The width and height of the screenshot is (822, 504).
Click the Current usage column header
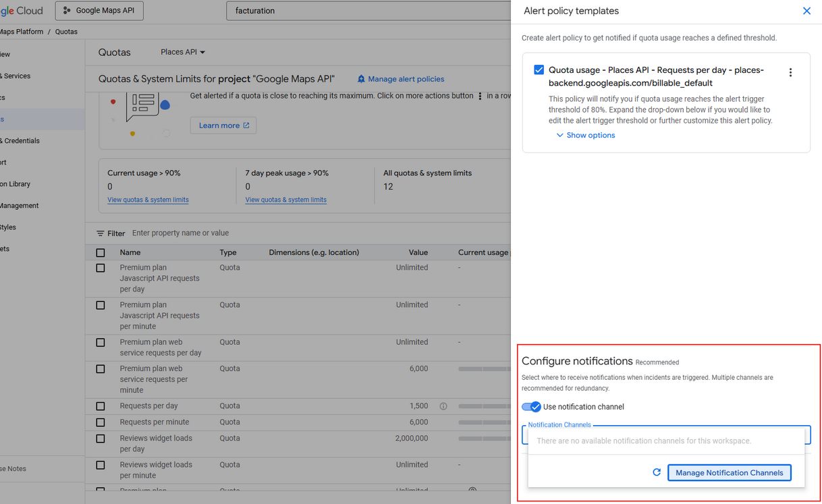(x=483, y=252)
